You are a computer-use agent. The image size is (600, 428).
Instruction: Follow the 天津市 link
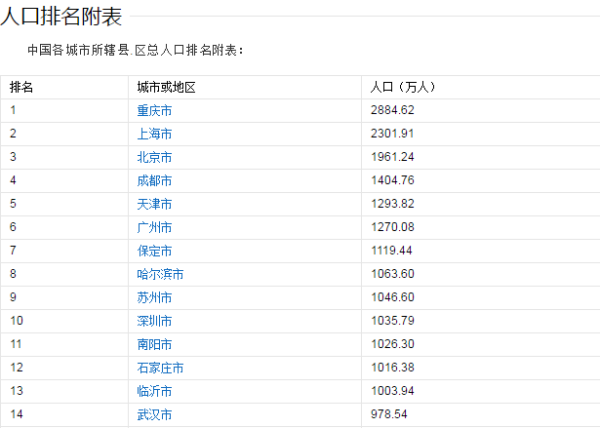click(x=154, y=204)
